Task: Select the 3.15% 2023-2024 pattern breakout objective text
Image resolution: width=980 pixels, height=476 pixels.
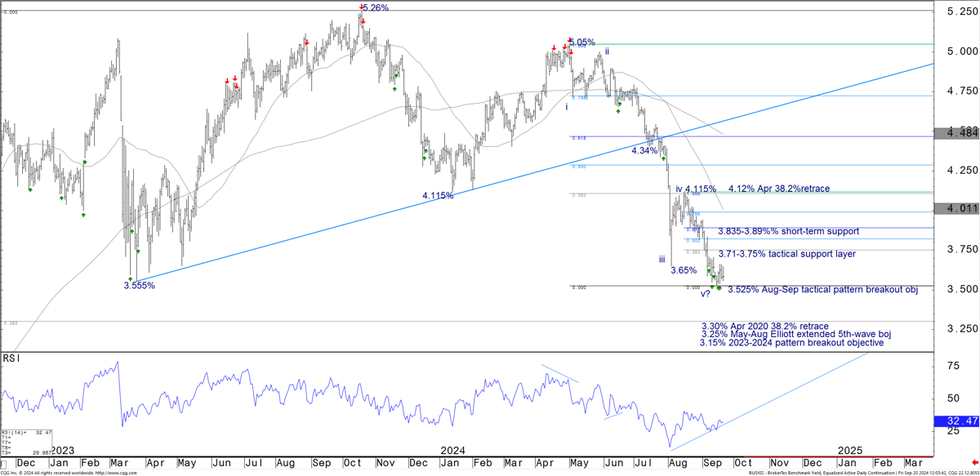Action: (791, 343)
